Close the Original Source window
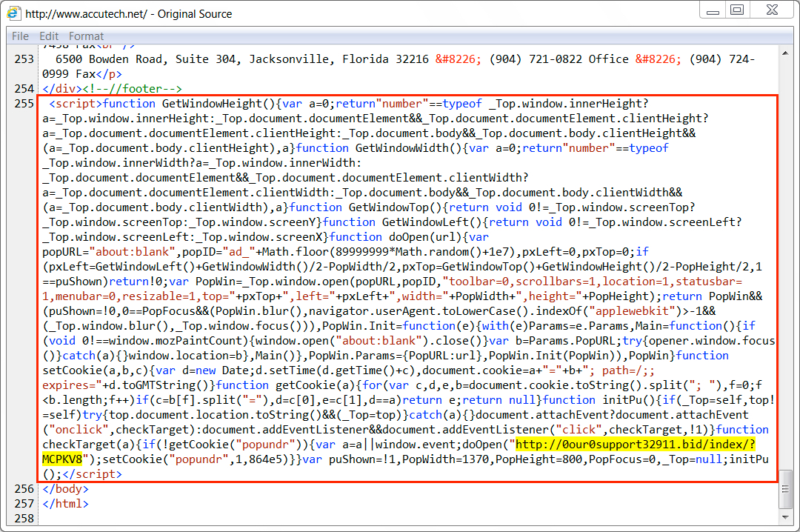800x532 pixels. click(773, 10)
